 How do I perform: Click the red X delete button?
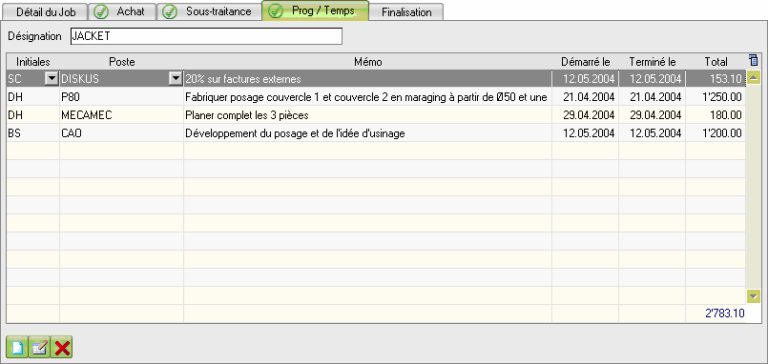[62, 348]
